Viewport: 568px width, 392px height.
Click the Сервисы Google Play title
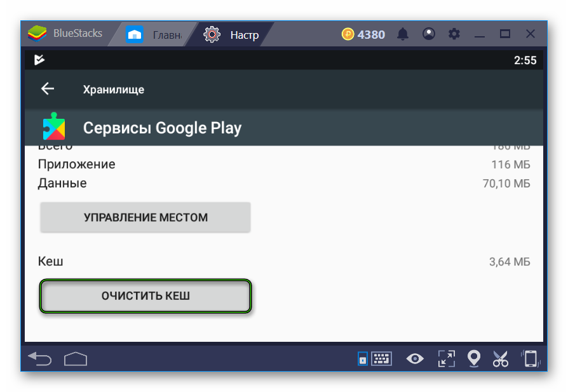[x=162, y=128]
